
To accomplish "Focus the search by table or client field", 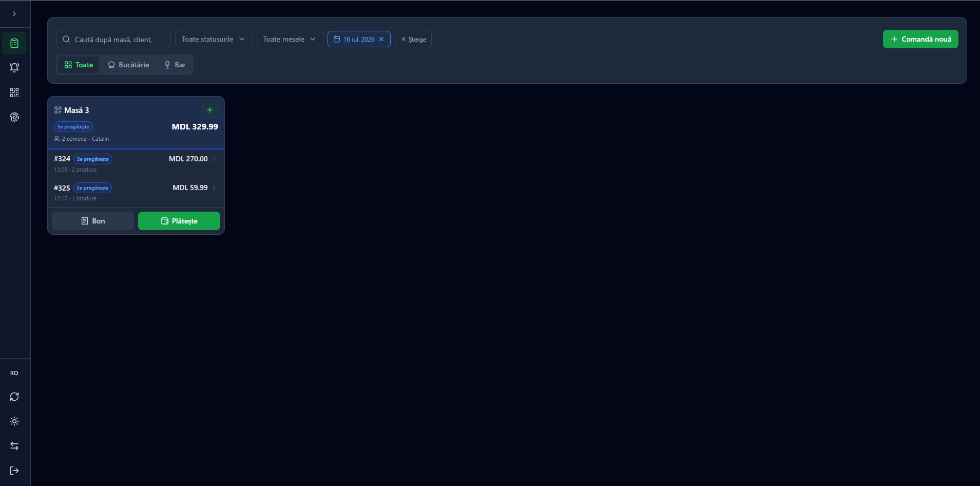I will click(x=113, y=39).
